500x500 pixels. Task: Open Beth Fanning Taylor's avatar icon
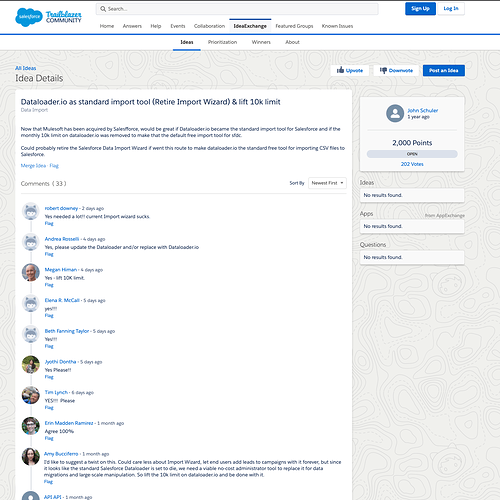[31, 334]
